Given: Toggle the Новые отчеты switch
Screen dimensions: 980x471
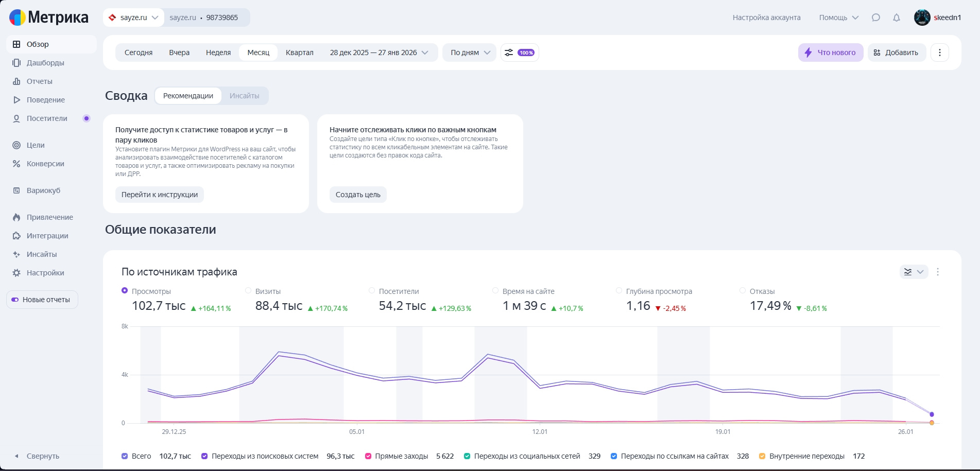Looking at the screenshot, I should click(x=15, y=300).
